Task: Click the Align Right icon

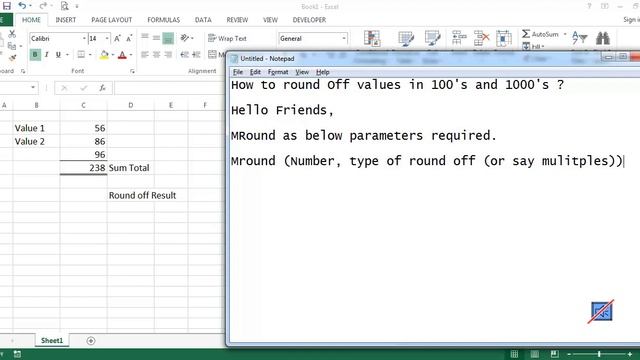Action: (168, 54)
